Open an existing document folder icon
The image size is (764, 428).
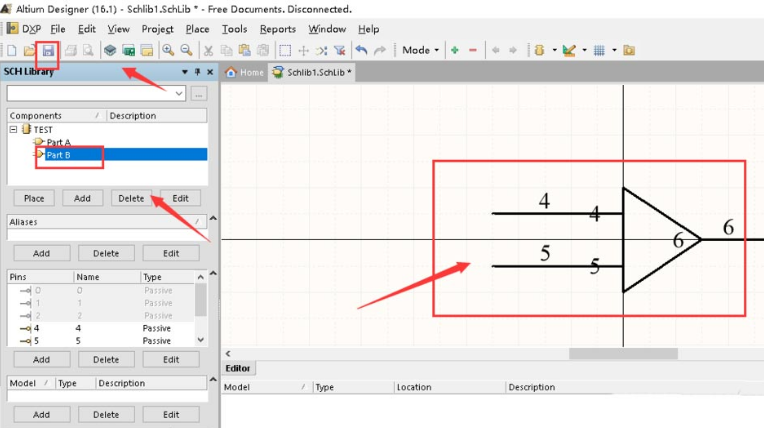click(x=29, y=51)
